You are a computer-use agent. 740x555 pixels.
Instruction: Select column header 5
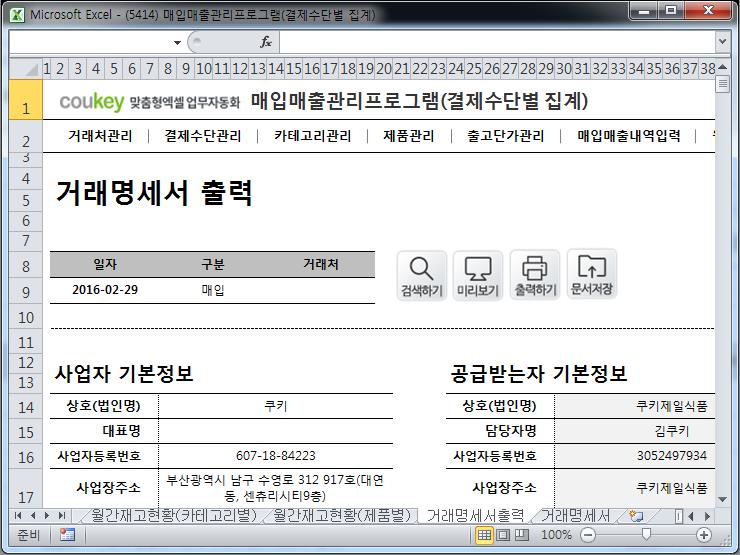pos(114,69)
